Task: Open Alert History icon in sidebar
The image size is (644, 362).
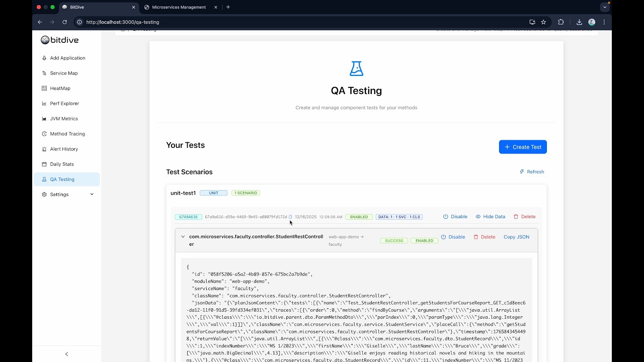Action: (44, 149)
